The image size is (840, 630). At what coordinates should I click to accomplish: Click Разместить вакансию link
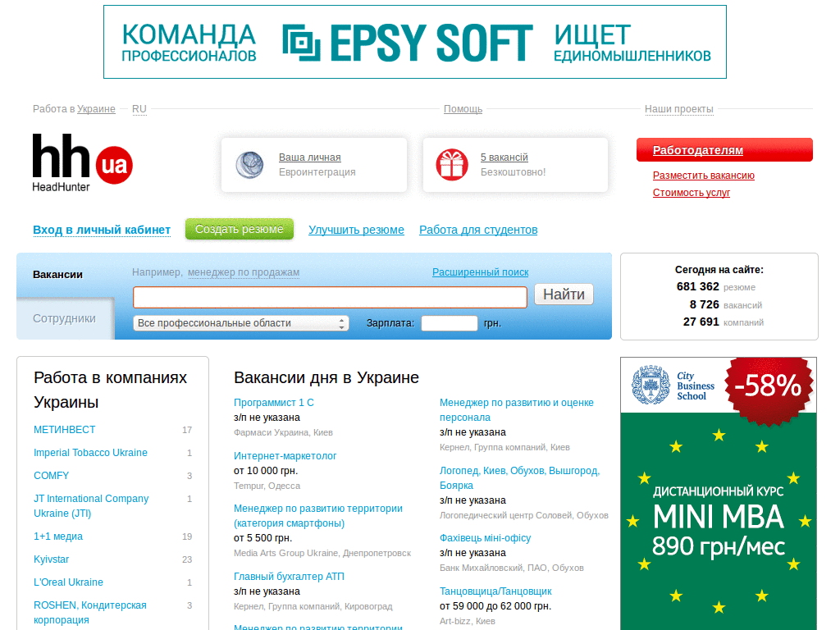tap(703, 176)
